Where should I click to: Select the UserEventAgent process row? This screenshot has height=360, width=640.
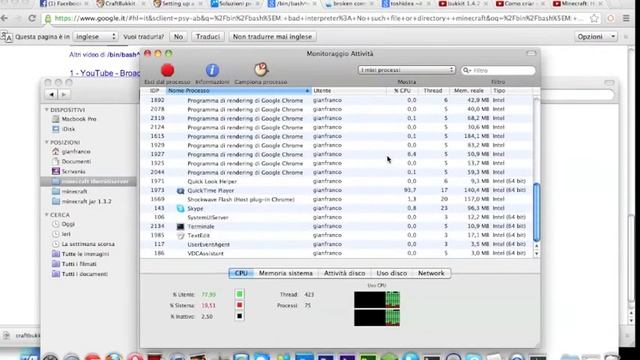tap(336, 244)
